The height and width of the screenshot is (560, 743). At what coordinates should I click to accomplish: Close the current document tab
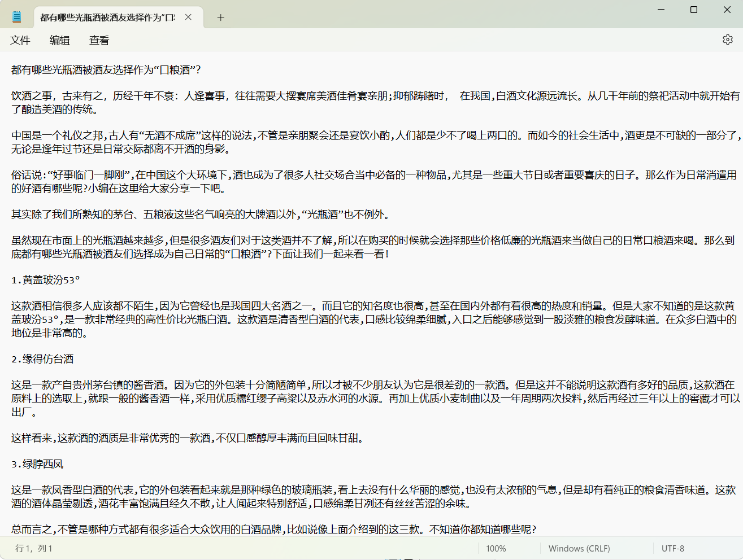[188, 17]
